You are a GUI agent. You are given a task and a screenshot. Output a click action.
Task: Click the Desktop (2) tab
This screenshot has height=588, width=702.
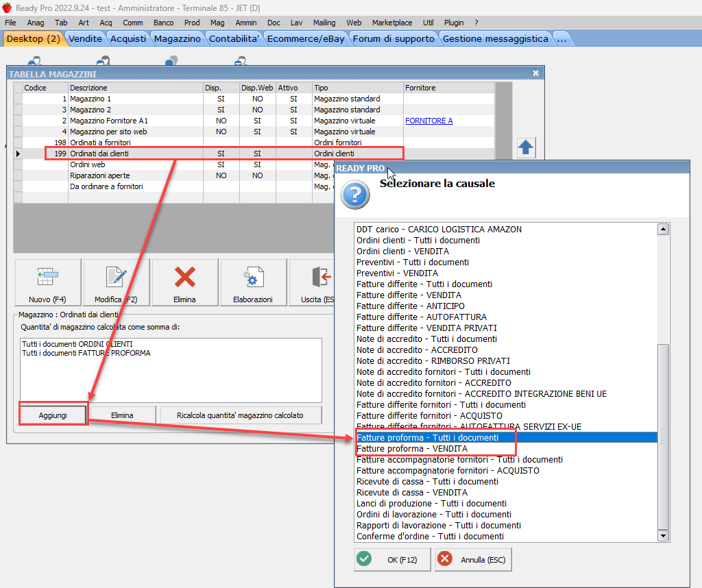pyautogui.click(x=33, y=39)
